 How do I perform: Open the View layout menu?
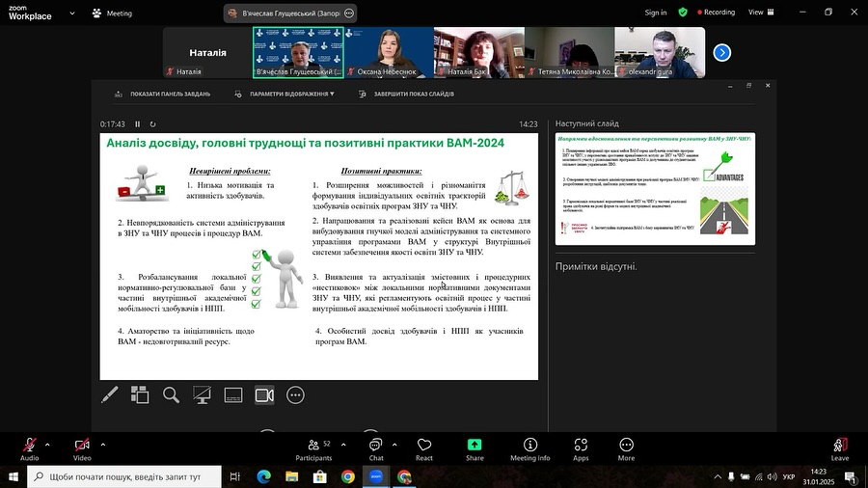click(x=761, y=13)
